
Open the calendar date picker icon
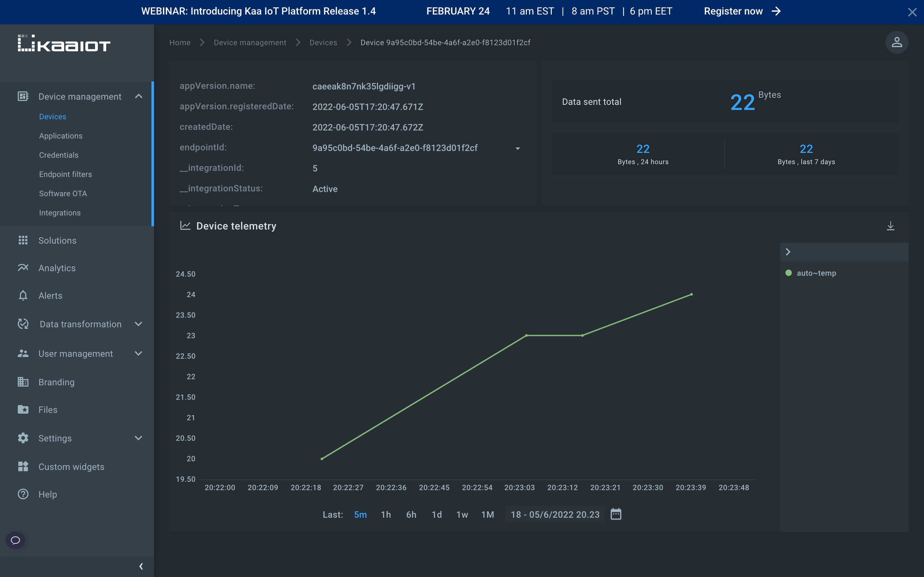click(x=615, y=514)
